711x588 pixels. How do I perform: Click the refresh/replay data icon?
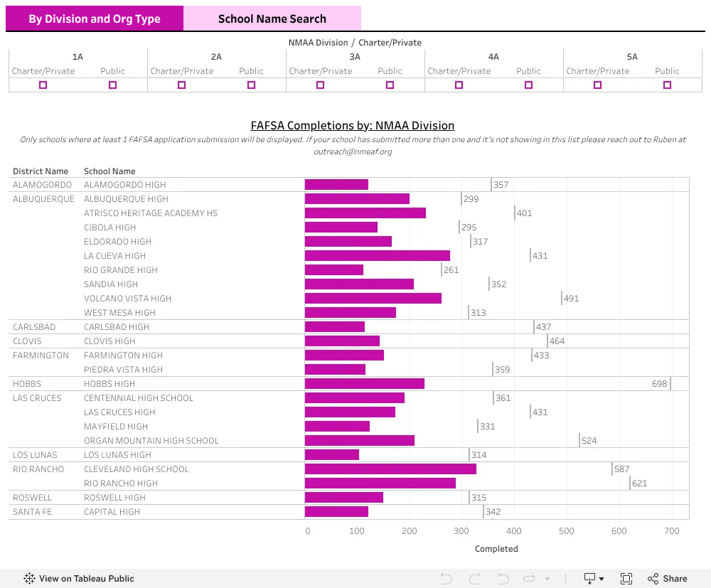coord(529,579)
